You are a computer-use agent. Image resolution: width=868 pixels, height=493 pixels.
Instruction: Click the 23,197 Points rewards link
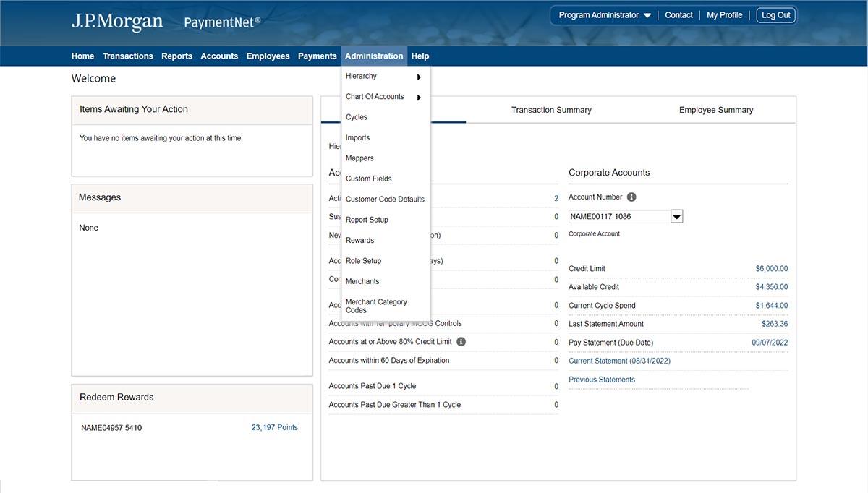274,427
